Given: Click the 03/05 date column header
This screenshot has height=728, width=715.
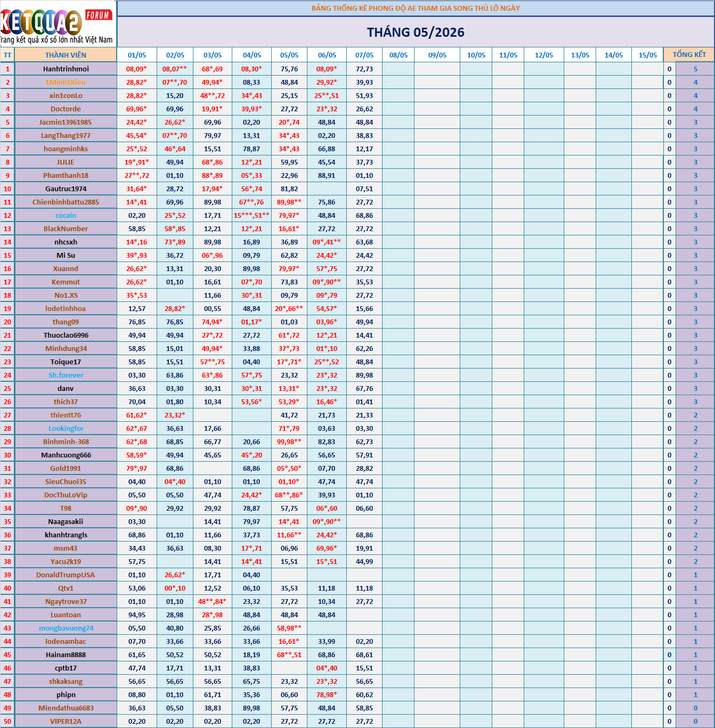Looking at the screenshot, I should (x=213, y=55).
